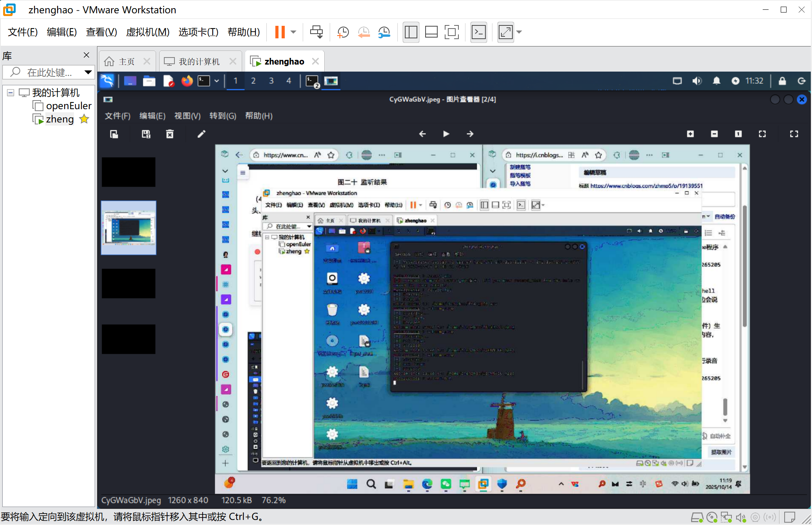
Task: Toggle image viewer fullscreen icon
Action: pyautogui.click(x=794, y=134)
